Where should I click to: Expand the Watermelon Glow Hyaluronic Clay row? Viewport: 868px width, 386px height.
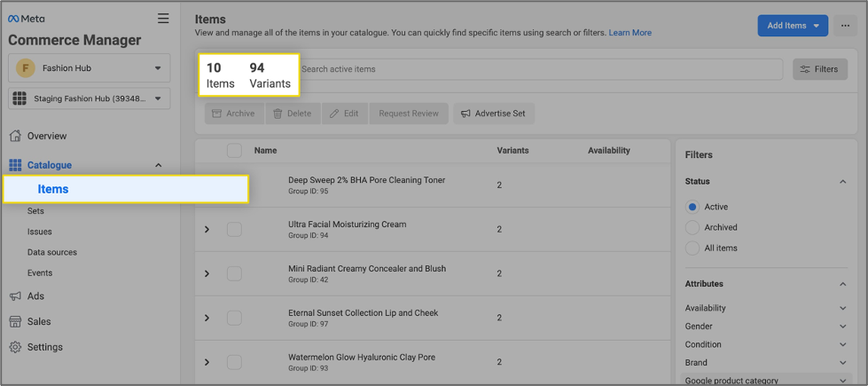(x=207, y=362)
